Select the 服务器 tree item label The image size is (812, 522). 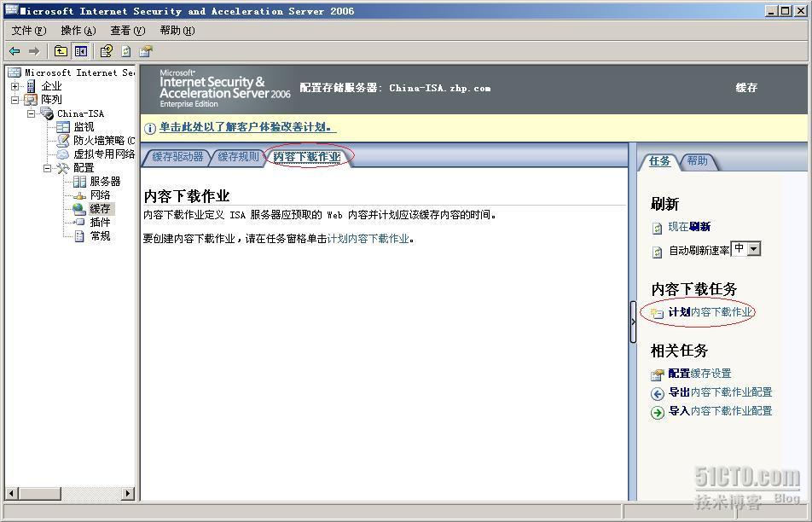(x=105, y=181)
